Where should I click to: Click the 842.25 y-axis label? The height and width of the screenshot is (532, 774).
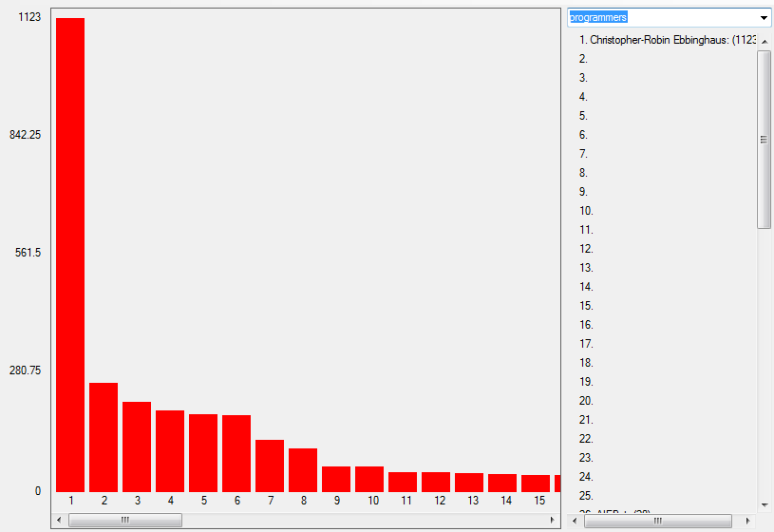(26, 135)
